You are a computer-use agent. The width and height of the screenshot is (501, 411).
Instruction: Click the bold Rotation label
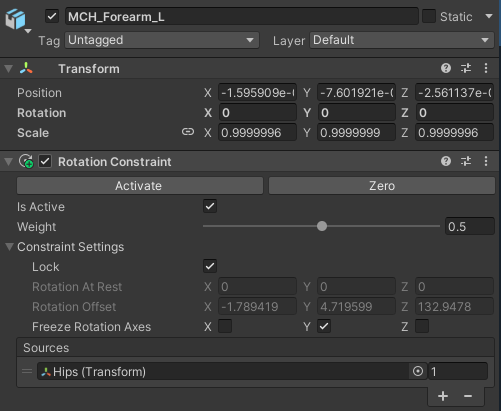pos(42,113)
